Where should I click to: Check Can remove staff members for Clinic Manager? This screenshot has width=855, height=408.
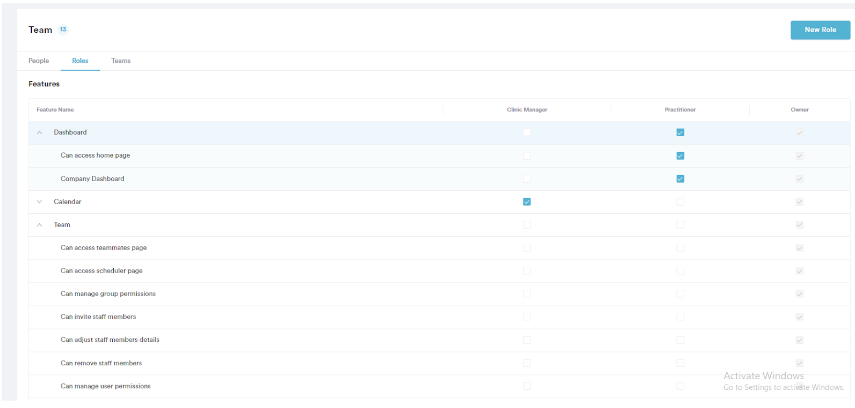(x=527, y=363)
